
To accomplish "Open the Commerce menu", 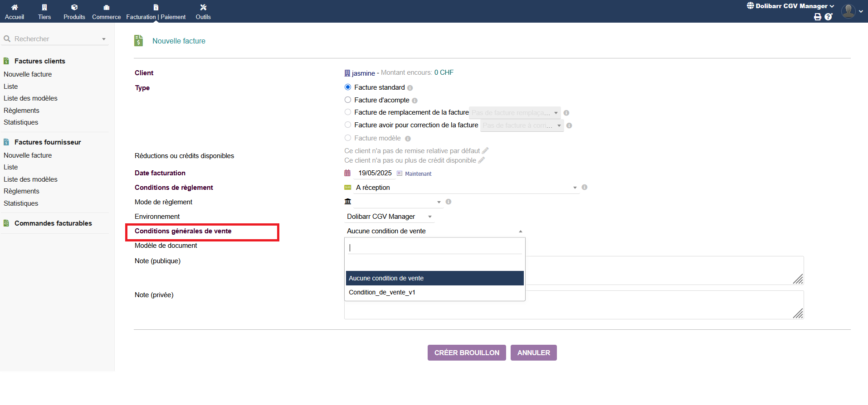I will pos(106,11).
